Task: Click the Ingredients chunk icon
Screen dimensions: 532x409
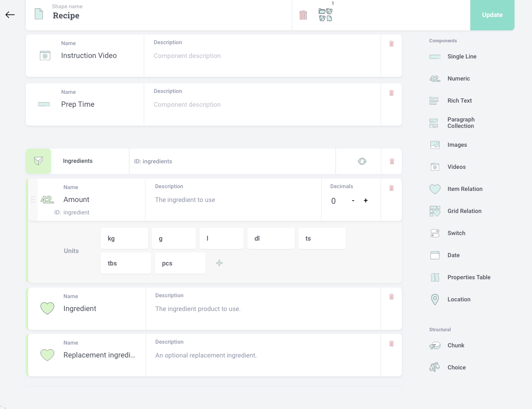Action: point(38,161)
